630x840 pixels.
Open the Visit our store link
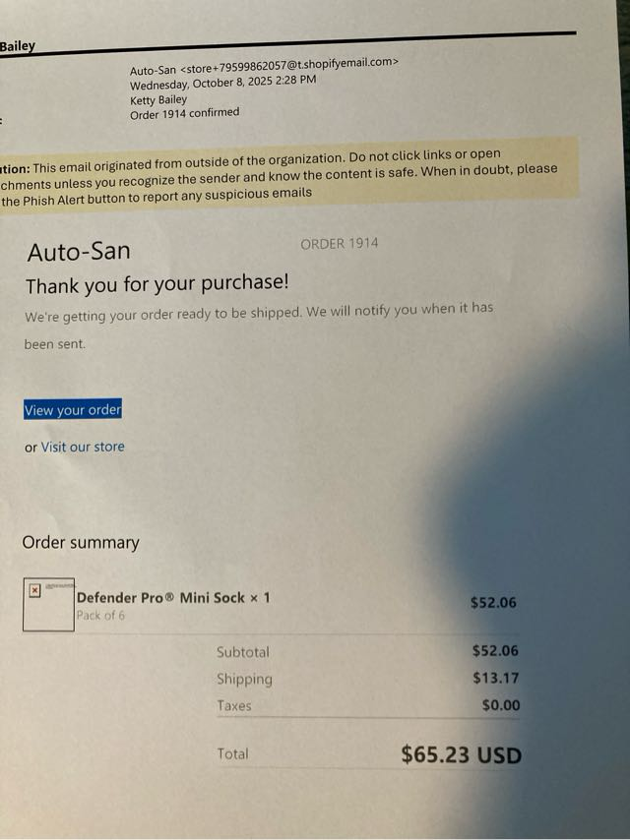click(x=83, y=447)
